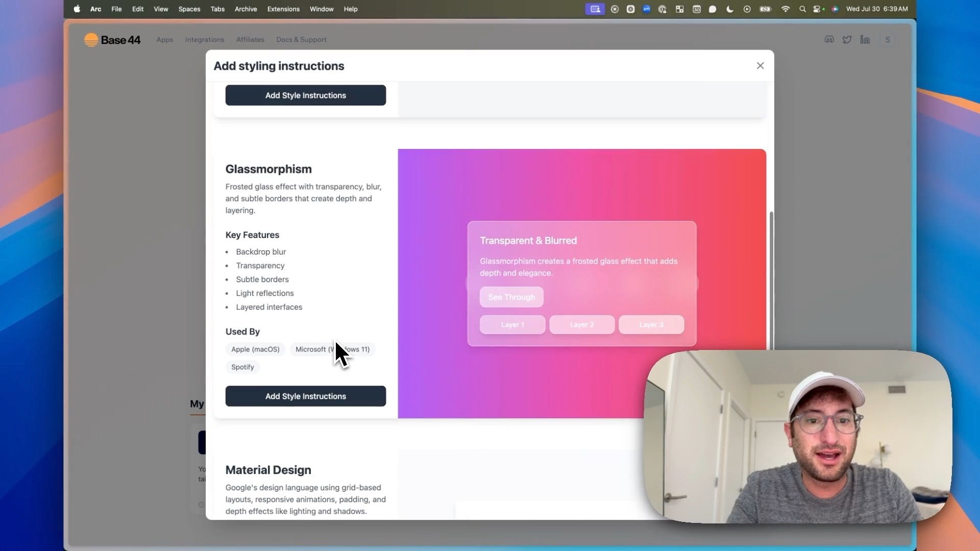
Task: Click the Apple (macOS) tag
Action: [255, 349]
